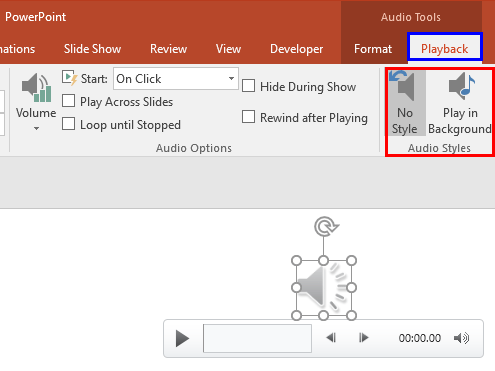
Task: Switch to the Playback tab
Action: [x=444, y=49]
